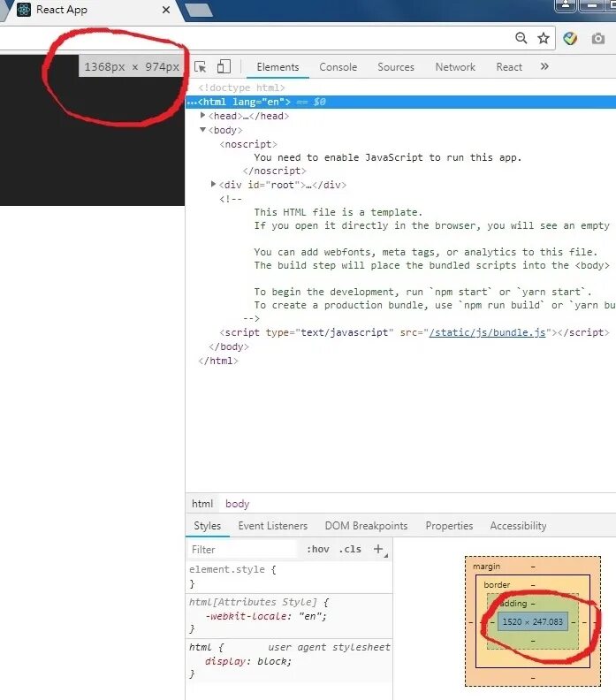Expand the div id root node
This screenshot has width=616, height=700.
tap(213, 184)
